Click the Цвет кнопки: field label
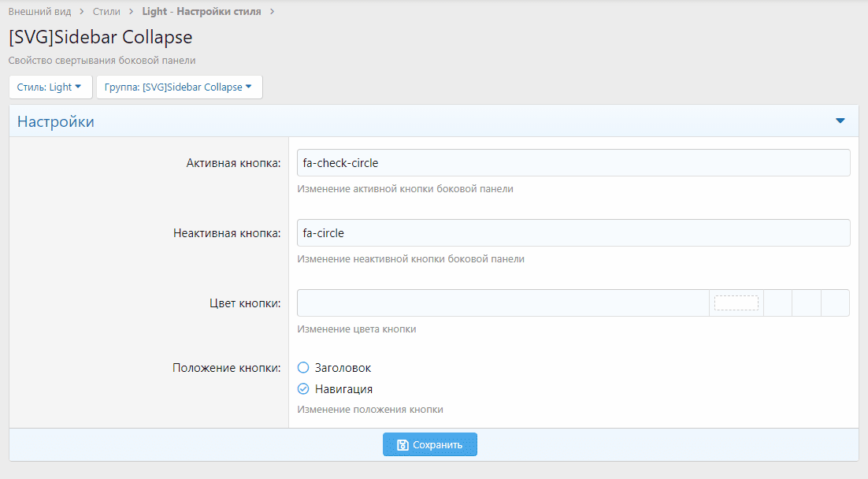 pos(243,303)
